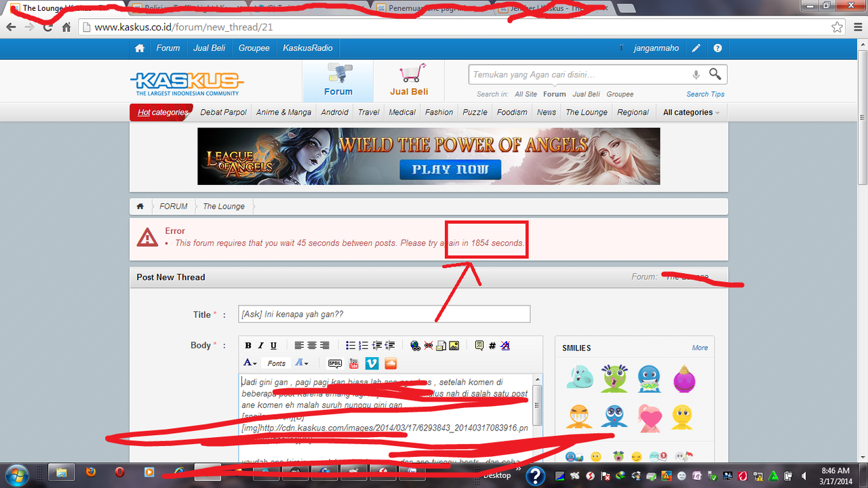
Task: Open Groupee in top navbar
Action: [x=254, y=48]
